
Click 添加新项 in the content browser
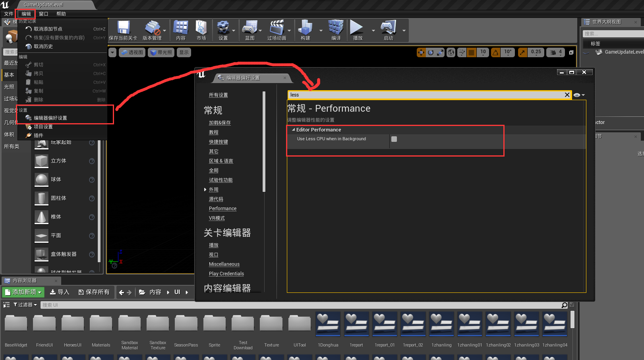23,292
